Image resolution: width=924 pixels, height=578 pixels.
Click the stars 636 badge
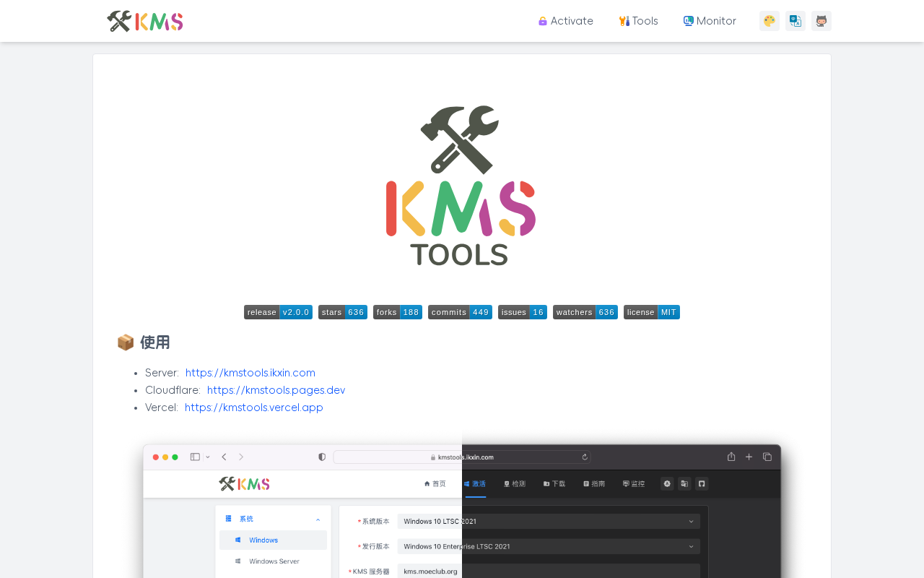point(343,312)
